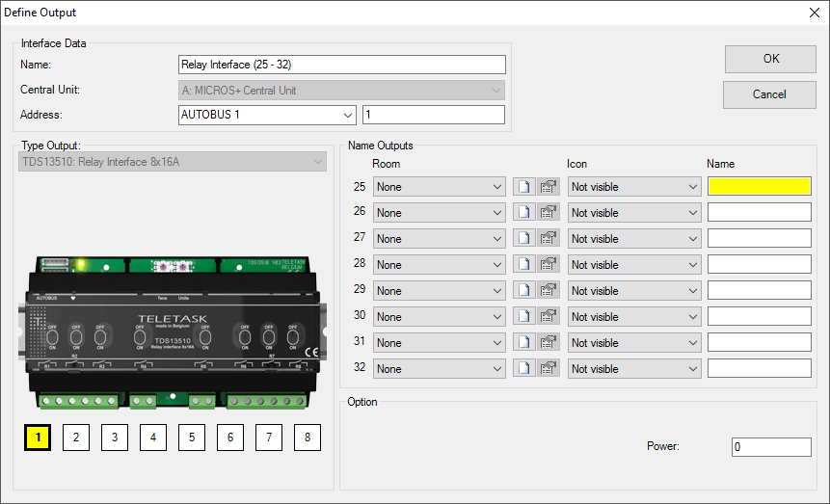Select the highlighted output number 1 box
This screenshot has width=830, height=504.
click(38, 438)
